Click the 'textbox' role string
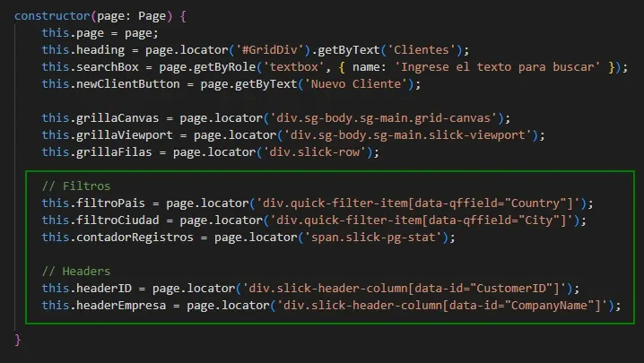Viewport: 644px width, 363px height. point(293,67)
